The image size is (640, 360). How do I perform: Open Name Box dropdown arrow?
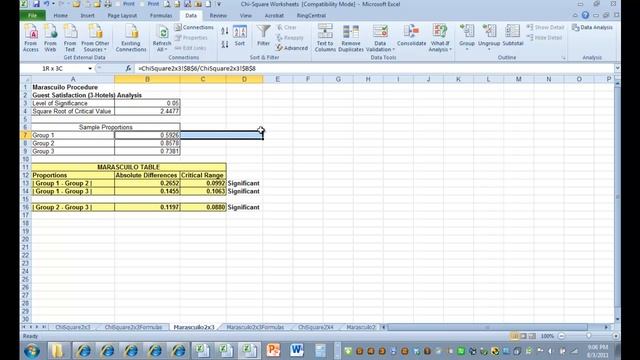click(x=90, y=69)
